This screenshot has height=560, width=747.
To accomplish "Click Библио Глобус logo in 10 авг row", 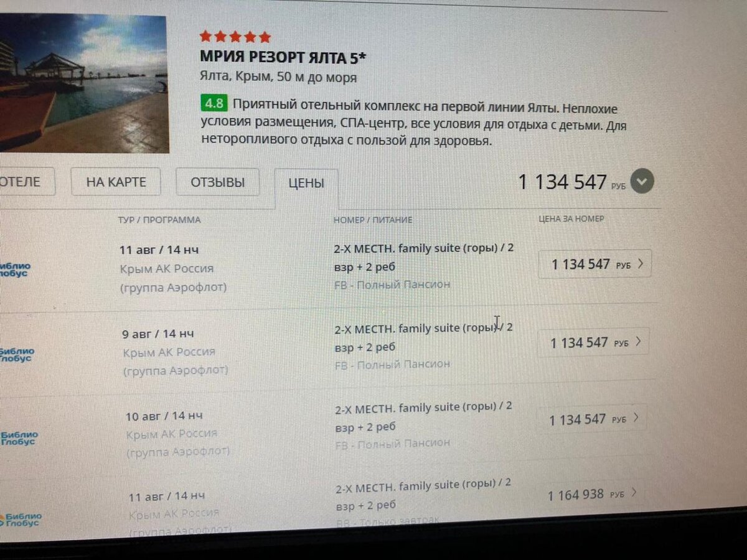I will tap(19, 438).
